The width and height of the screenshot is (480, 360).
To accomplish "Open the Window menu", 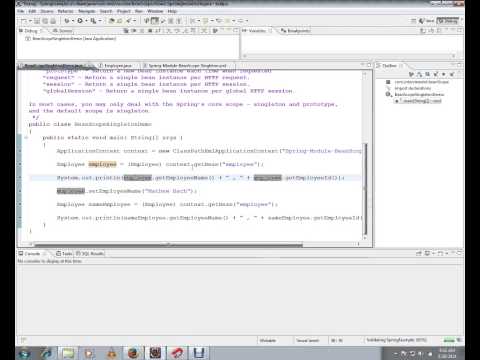I will click(x=155, y=11).
